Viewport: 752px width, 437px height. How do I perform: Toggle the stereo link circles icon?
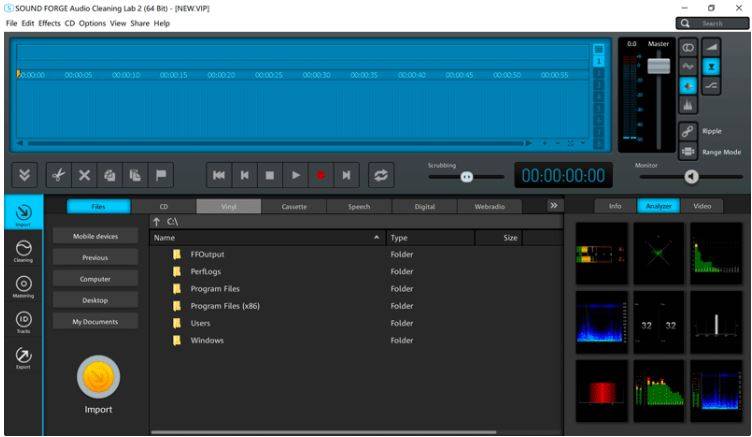(688, 47)
